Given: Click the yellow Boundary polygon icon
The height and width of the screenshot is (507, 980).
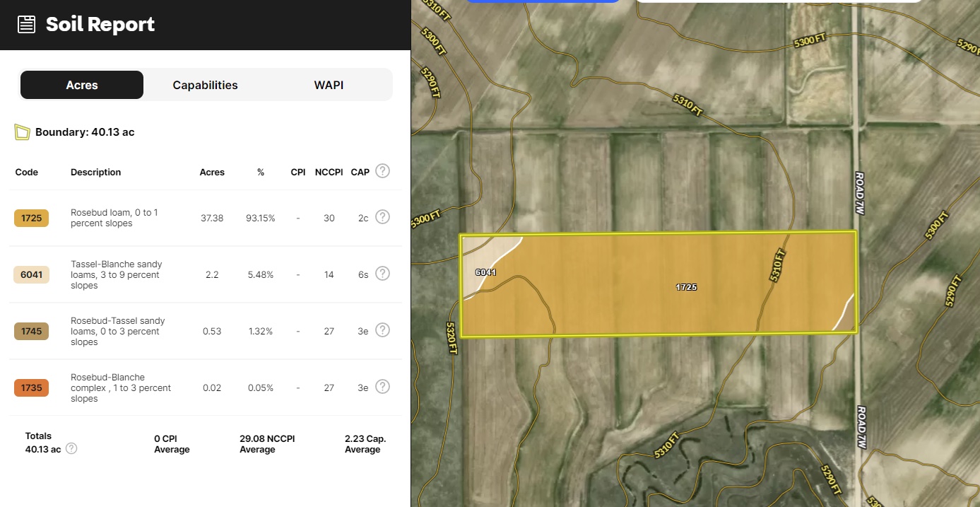Looking at the screenshot, I should pos(23,132).
